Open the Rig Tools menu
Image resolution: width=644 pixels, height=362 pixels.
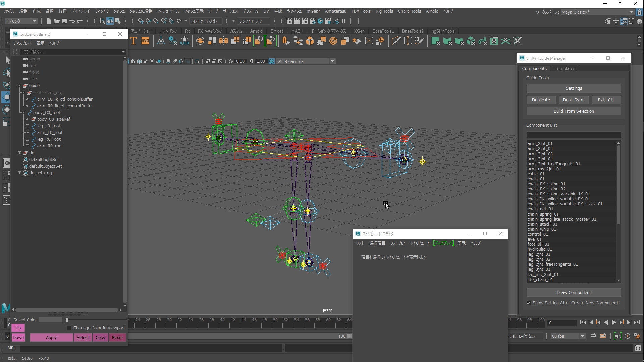tap(384, 11)
